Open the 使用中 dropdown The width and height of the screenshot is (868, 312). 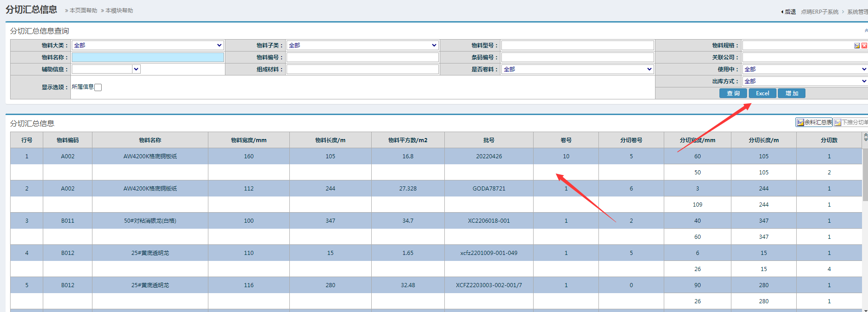tap(805, 69)
